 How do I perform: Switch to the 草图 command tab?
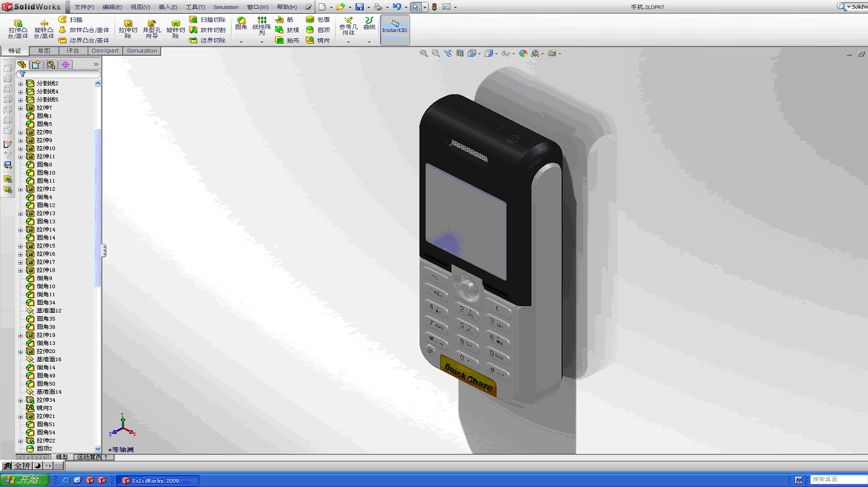tap(44, 51)
